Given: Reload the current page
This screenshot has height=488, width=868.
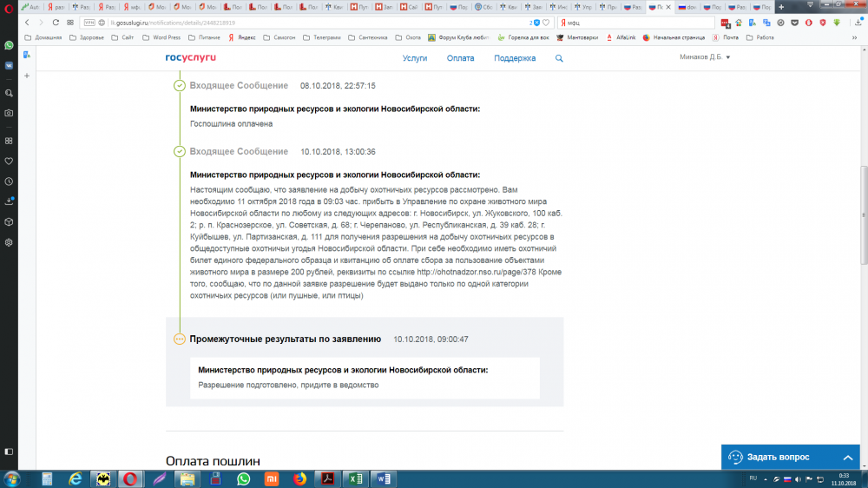Looking at the screenshot, I should pyautogui.click(x=56, y=22).
